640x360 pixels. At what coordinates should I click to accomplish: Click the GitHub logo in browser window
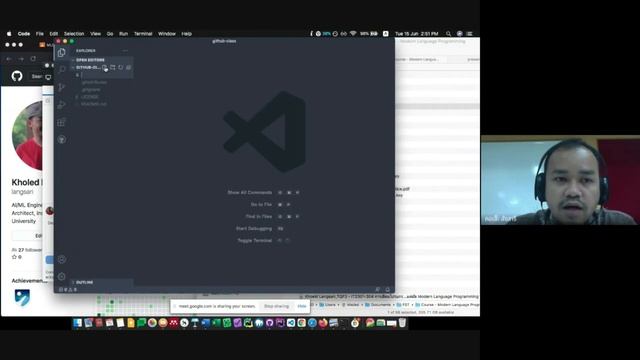point(17,76)
